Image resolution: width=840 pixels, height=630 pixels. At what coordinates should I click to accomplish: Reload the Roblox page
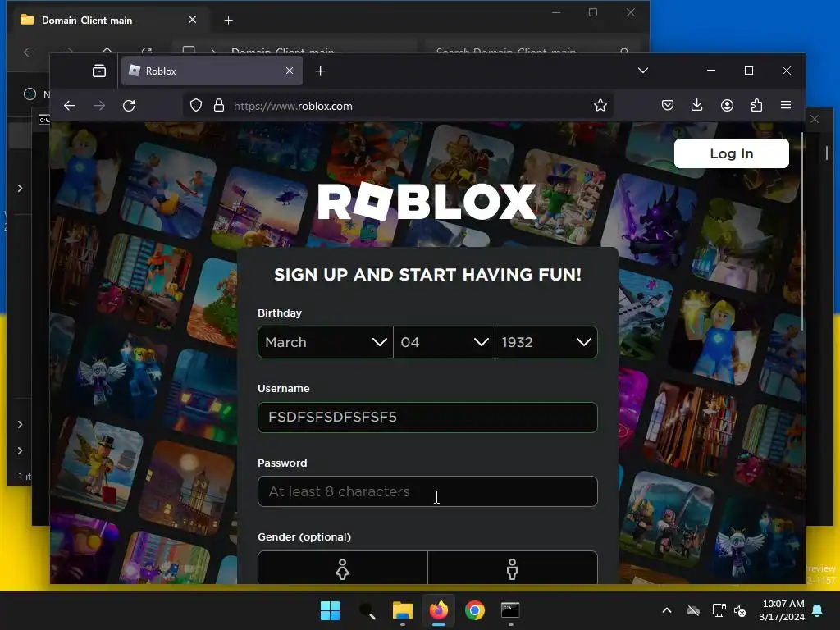click(129, 106)
